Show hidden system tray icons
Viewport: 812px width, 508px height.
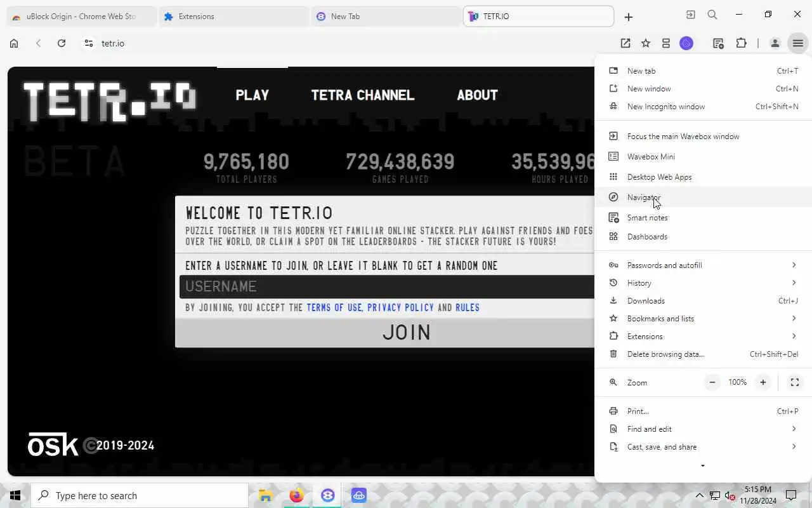pyautogui.click(x=700, y=495)
